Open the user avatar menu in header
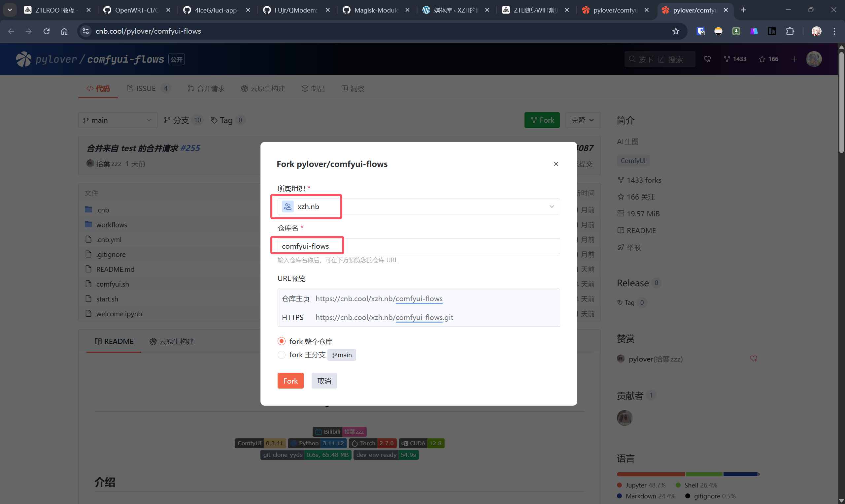 pos(814,59)
